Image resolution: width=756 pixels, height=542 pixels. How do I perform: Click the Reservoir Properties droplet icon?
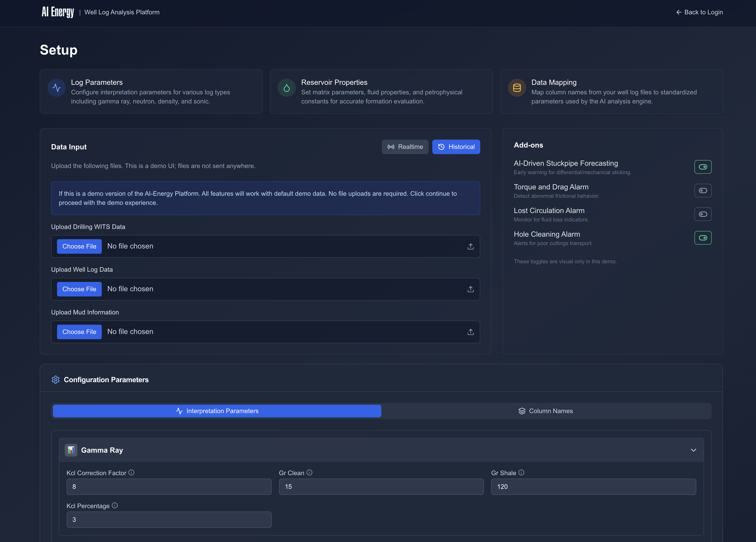(287, 88)
